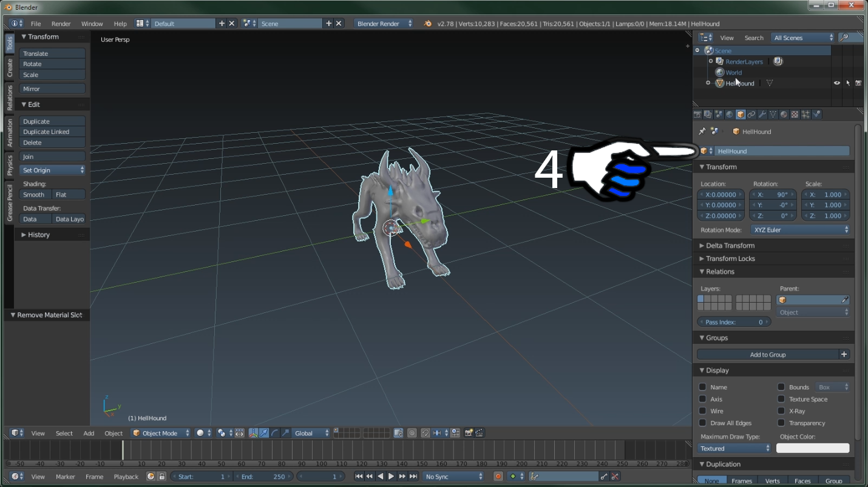Jump to the timeline's first frame

[359, 477]
